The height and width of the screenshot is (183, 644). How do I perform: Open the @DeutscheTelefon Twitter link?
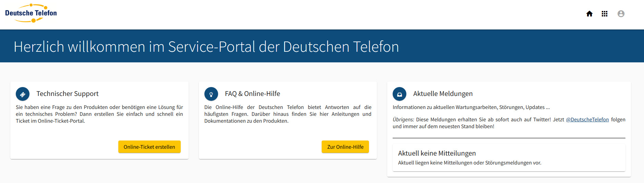(587, 120)
